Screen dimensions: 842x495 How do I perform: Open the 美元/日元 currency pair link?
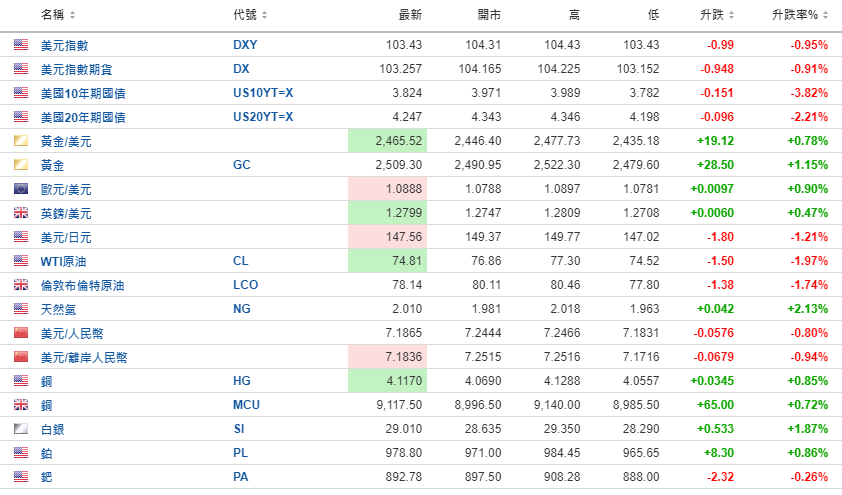point(65,237)
